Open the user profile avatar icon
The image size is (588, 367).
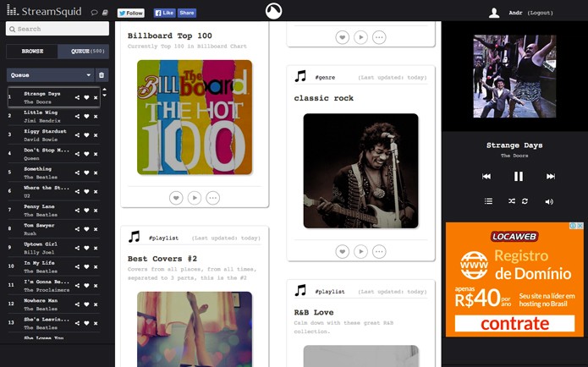[x=494, y=13]
